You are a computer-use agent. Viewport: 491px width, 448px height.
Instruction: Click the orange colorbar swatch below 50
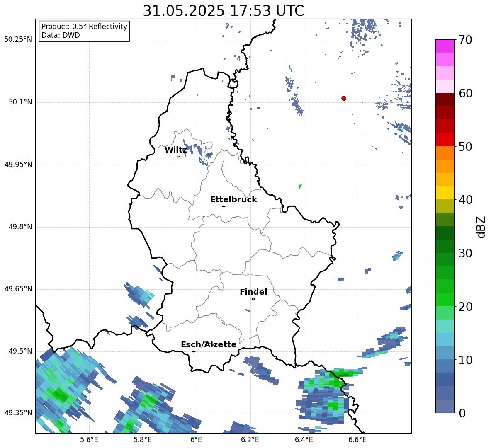pyautogui.click(x=445, y=153)
